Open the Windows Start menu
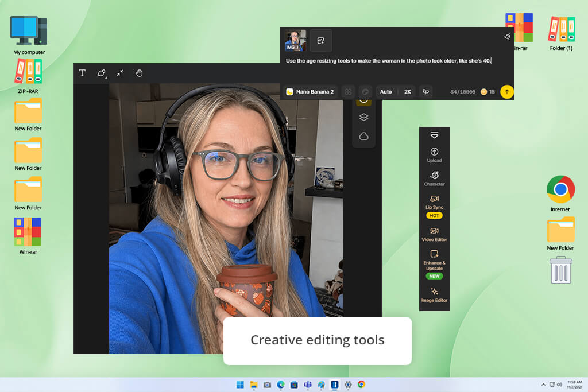This screenshot has width=588, height=392. 241,385
